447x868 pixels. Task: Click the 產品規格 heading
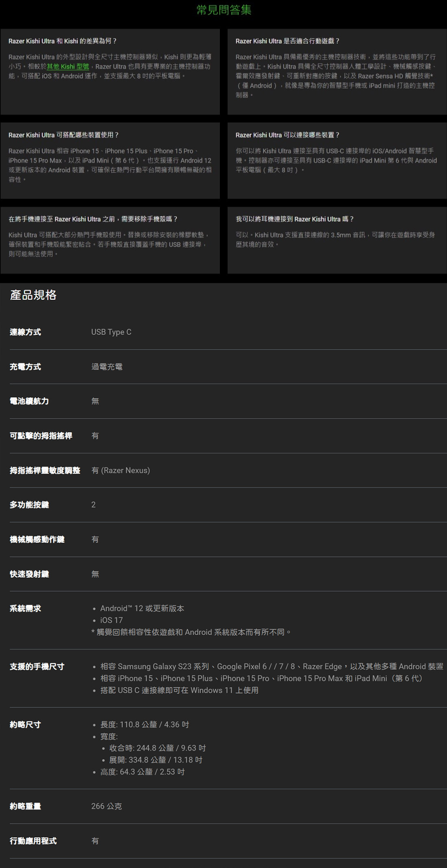point(33,295)
